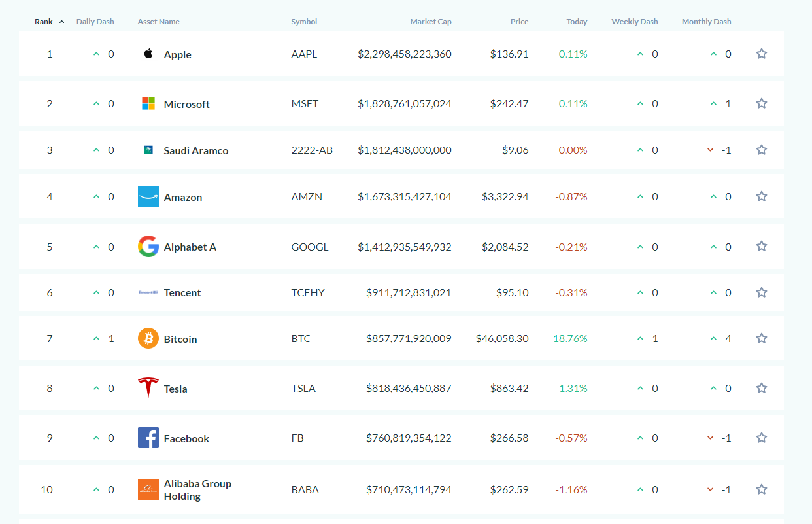The height and width of the screenshot is (524, 812).
Task: Sort by the Daily Dash column header
Action: (95, 22)
